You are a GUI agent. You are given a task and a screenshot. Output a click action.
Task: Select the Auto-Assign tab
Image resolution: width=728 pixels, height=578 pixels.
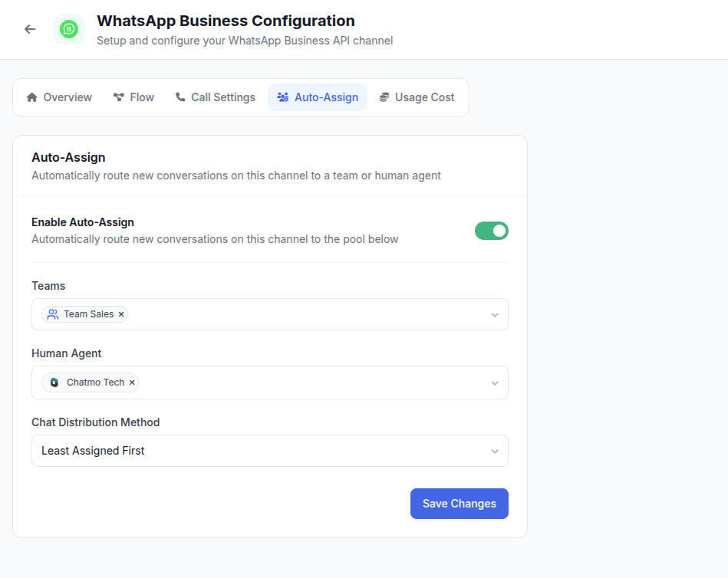(318, 97)
